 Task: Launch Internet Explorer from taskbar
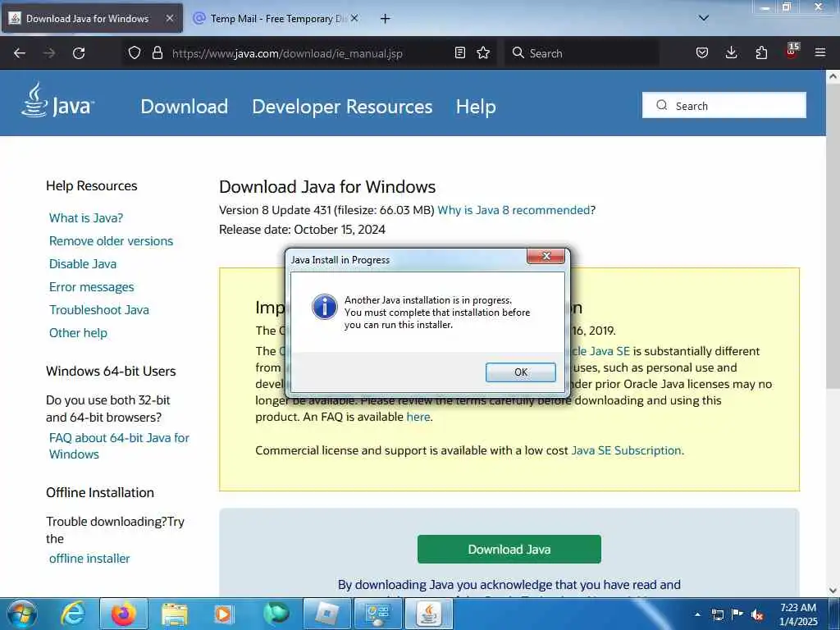[73, 614]
